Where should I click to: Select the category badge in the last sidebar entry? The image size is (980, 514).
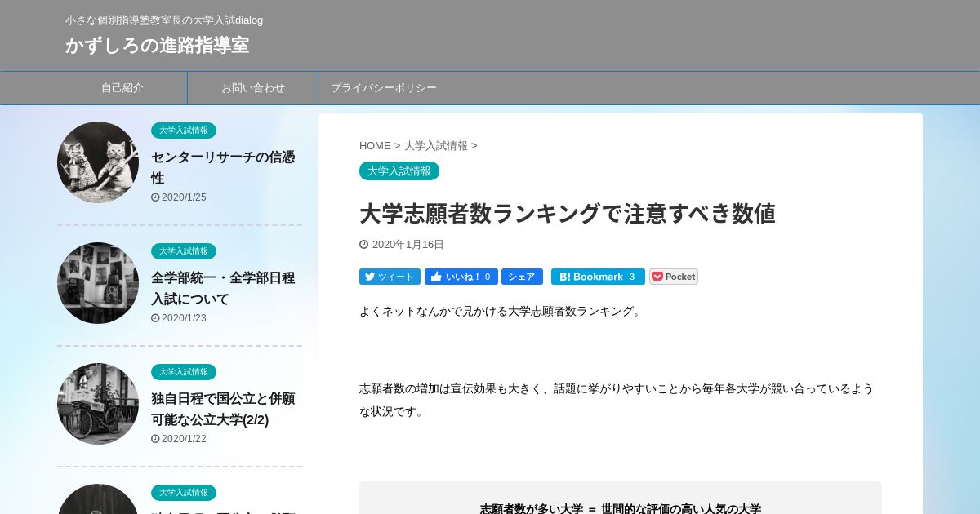point(184,493)
